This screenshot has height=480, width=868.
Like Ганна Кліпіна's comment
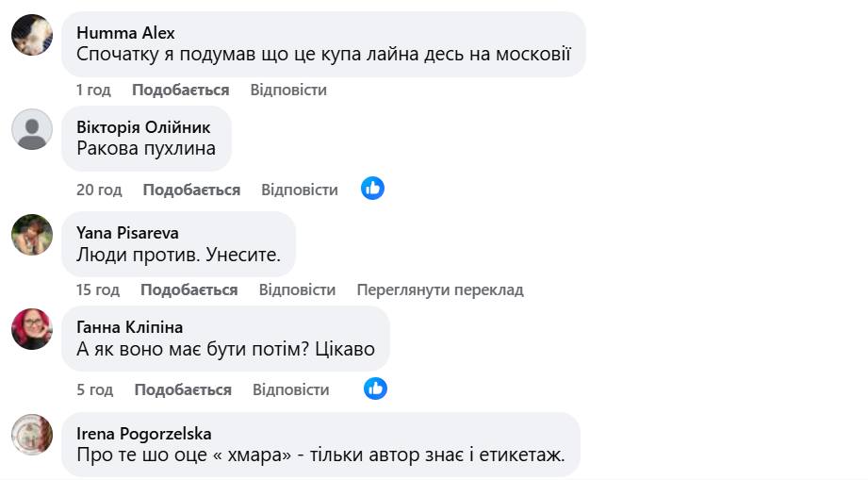[x=183, y=389]
